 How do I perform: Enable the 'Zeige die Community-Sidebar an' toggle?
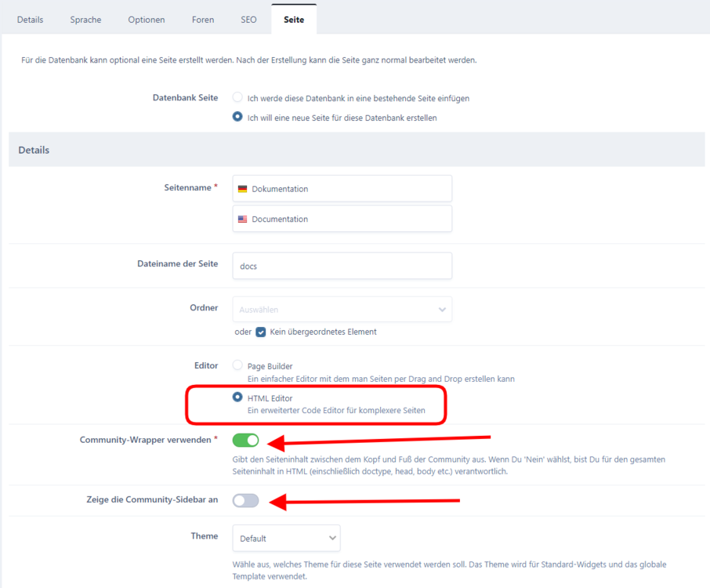coord(245,500)
